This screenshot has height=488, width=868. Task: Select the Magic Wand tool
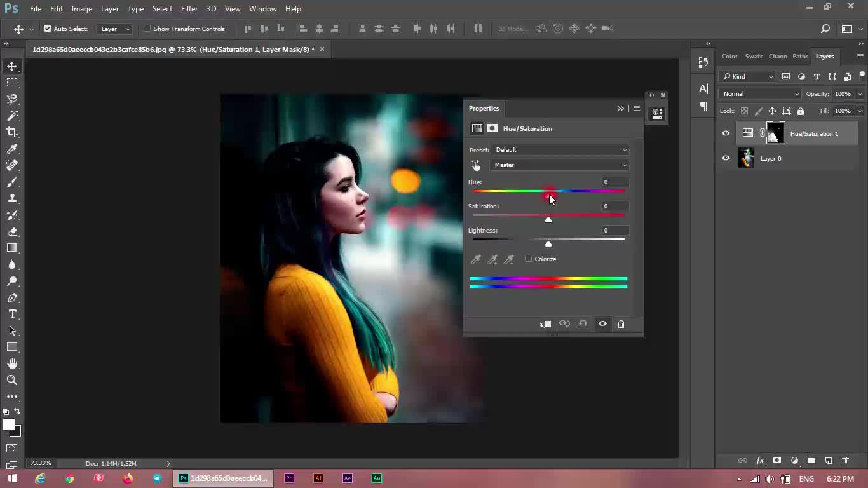coord(12,116)
